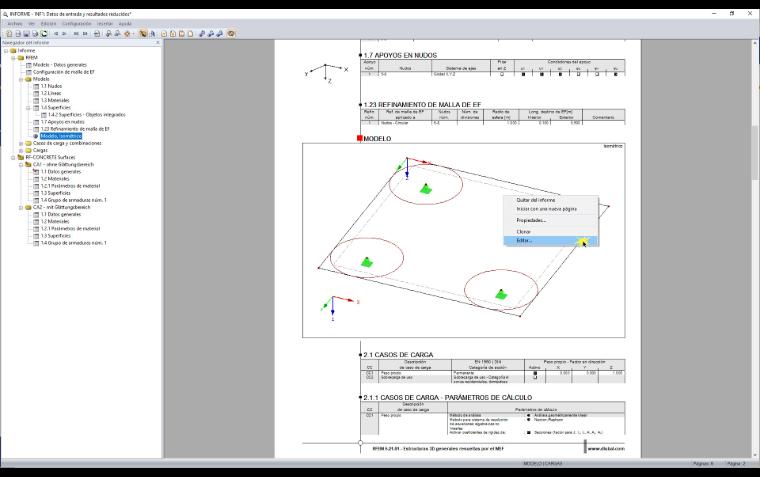Select 1.23 Refinamiento de malla de EF item

pyautogui.click(x=75, y=129)
